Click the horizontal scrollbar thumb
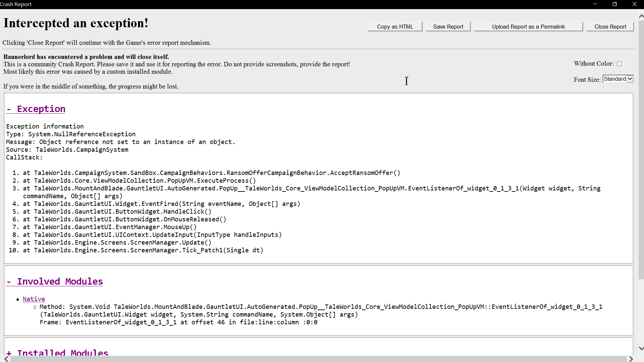644x362 pixels. (x=318, y=359)
